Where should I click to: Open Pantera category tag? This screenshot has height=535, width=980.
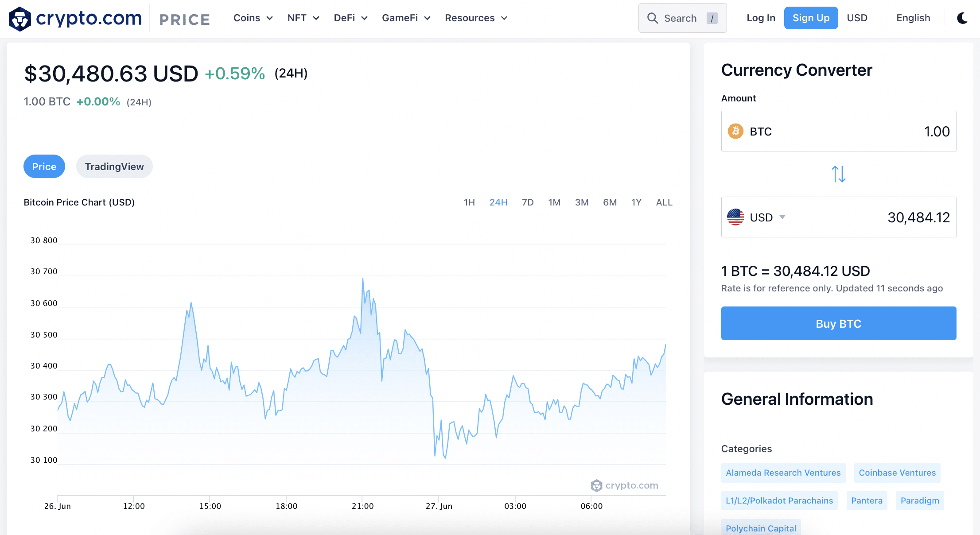[867, 500]
